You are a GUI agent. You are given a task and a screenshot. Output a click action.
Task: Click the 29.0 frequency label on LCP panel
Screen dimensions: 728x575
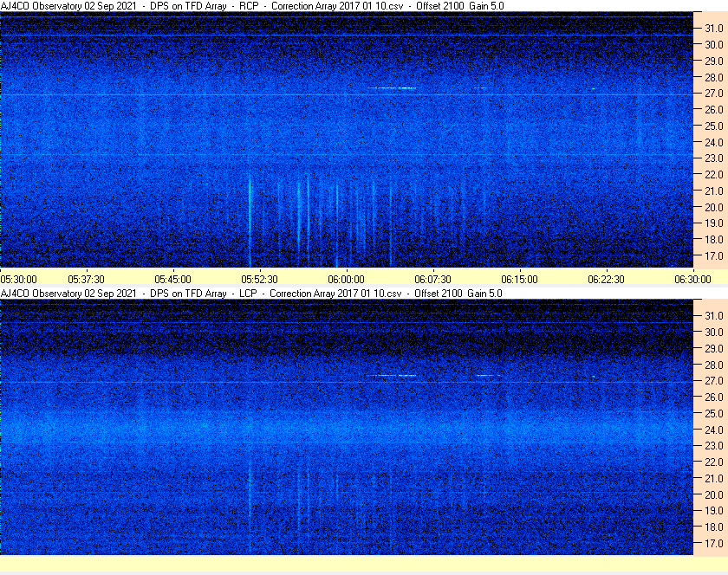[x=714, y=348]
